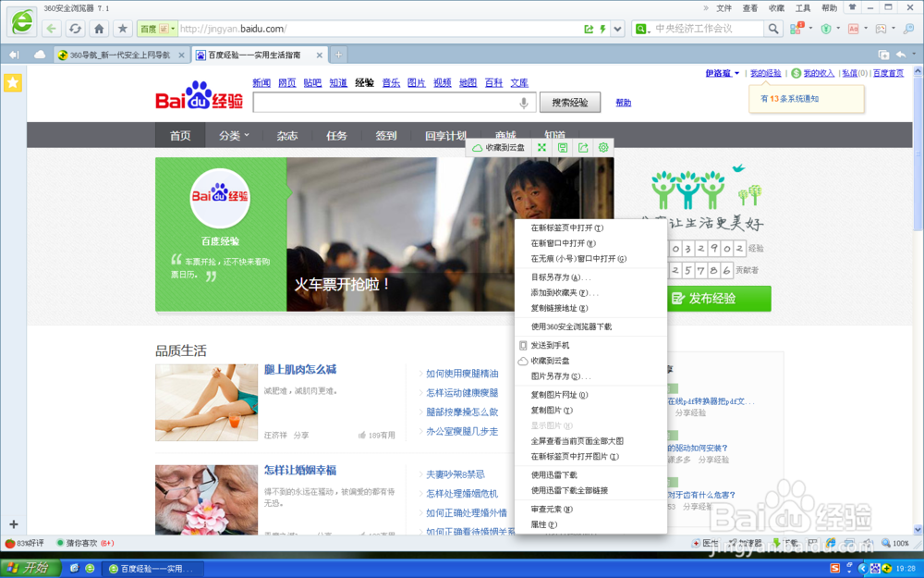The image size is (924, 578).
Task: Choose 复制图片网址 from context menu
Action: point(590,395)
